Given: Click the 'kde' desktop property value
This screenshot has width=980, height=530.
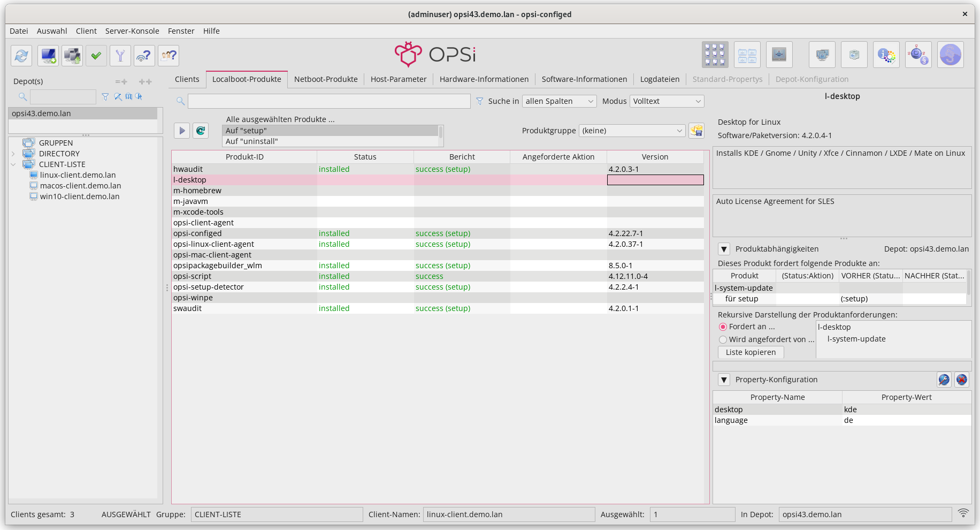Looking at the screenshot, I should point(907,410).
